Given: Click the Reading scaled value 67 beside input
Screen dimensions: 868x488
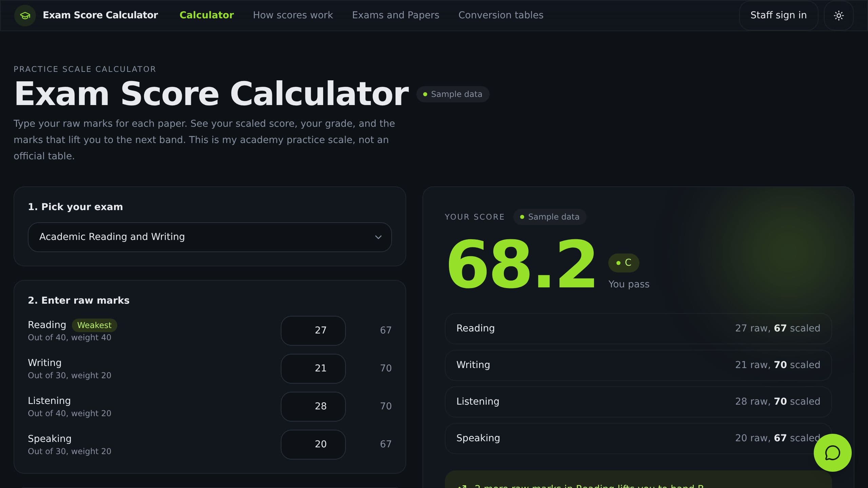Looking at the screenshot, I should coord(386,330).
